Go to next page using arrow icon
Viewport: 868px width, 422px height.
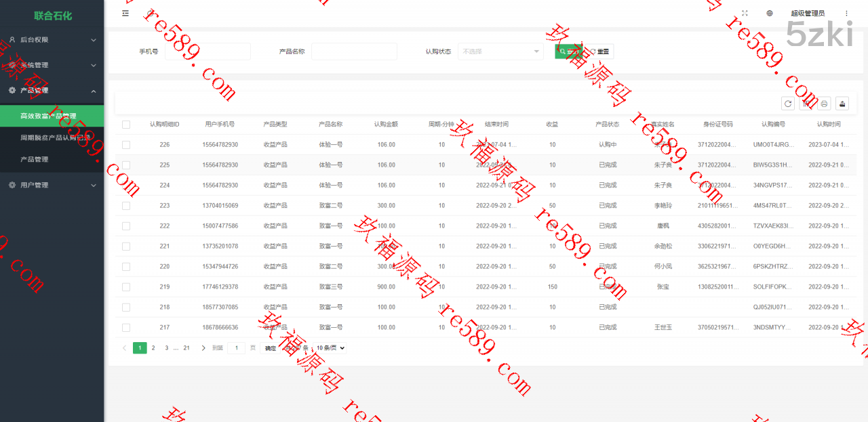pos(203,348)
